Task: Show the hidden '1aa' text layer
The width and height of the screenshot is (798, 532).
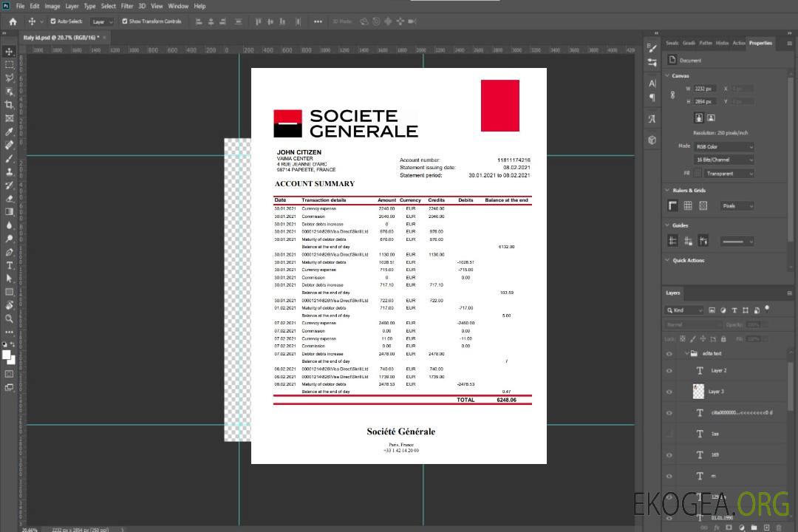Action: click(669, 434)
